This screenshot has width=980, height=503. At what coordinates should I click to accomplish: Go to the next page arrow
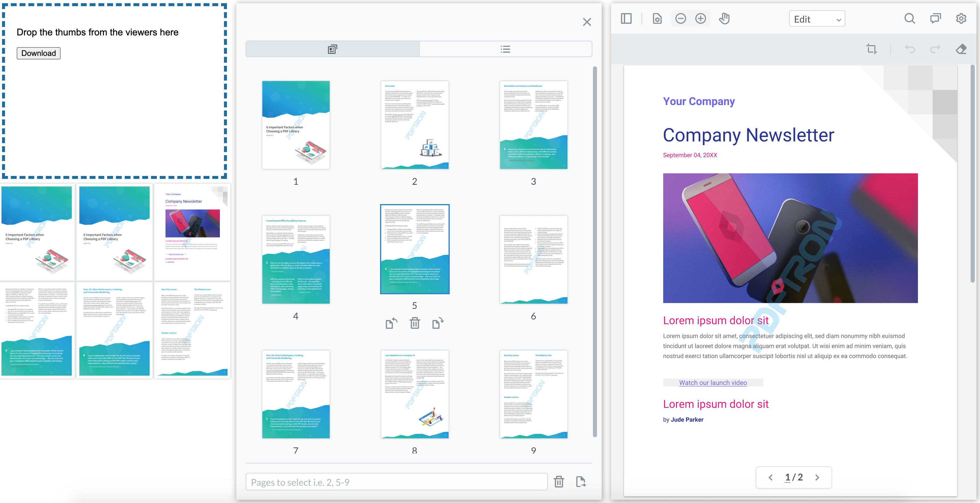click(x=817, y=478)
